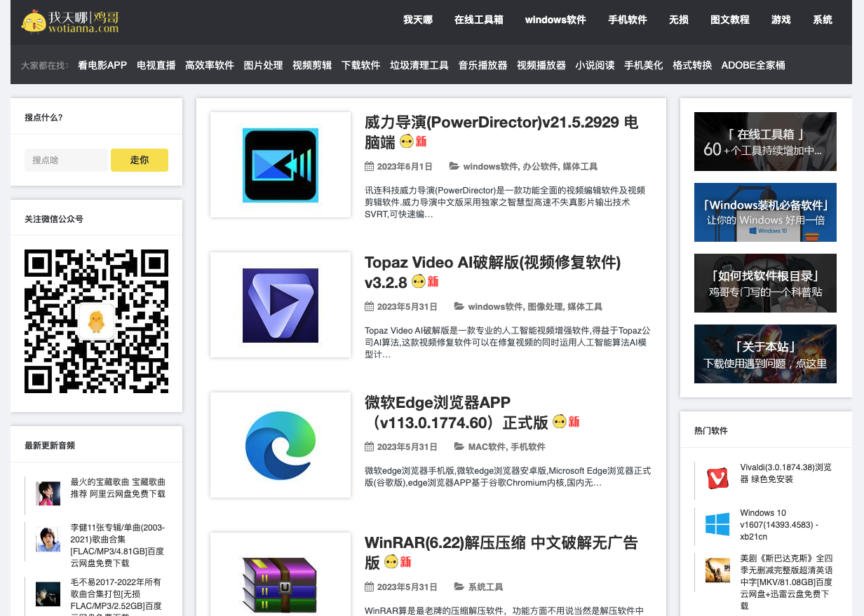Click the Windows装机必备软件 banner

[x=765, y=212]
